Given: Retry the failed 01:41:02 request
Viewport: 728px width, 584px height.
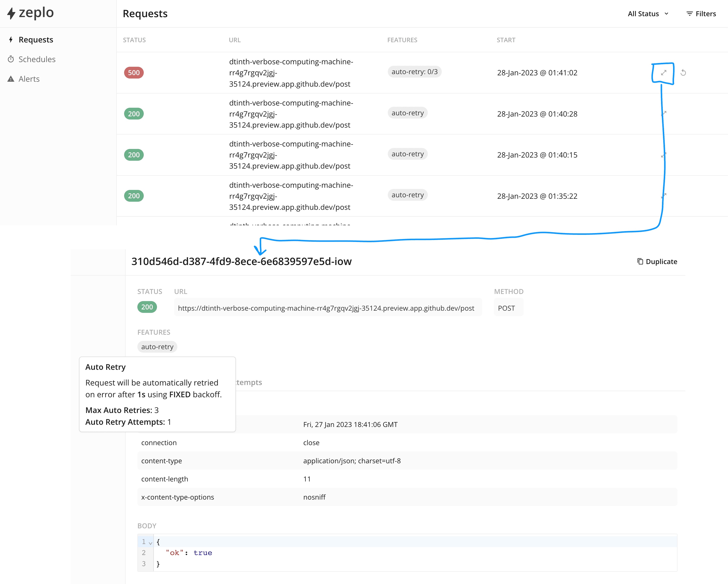Looking at the screenshot, I should [x=683, y=73].
